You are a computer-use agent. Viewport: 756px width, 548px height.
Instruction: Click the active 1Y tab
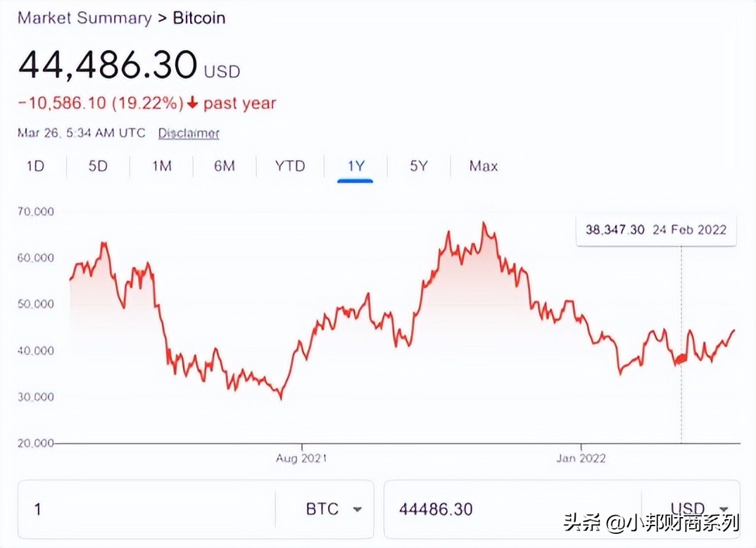355,166
